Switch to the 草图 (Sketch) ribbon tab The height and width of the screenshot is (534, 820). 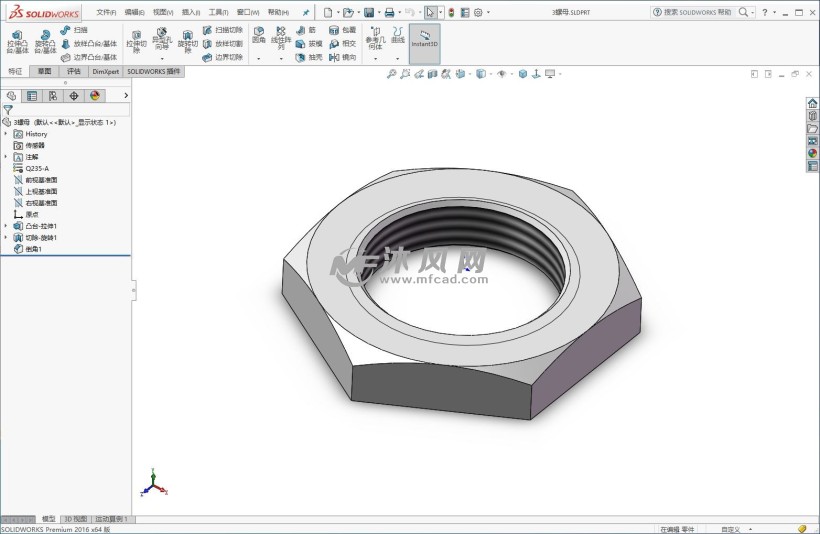point(45,72)
